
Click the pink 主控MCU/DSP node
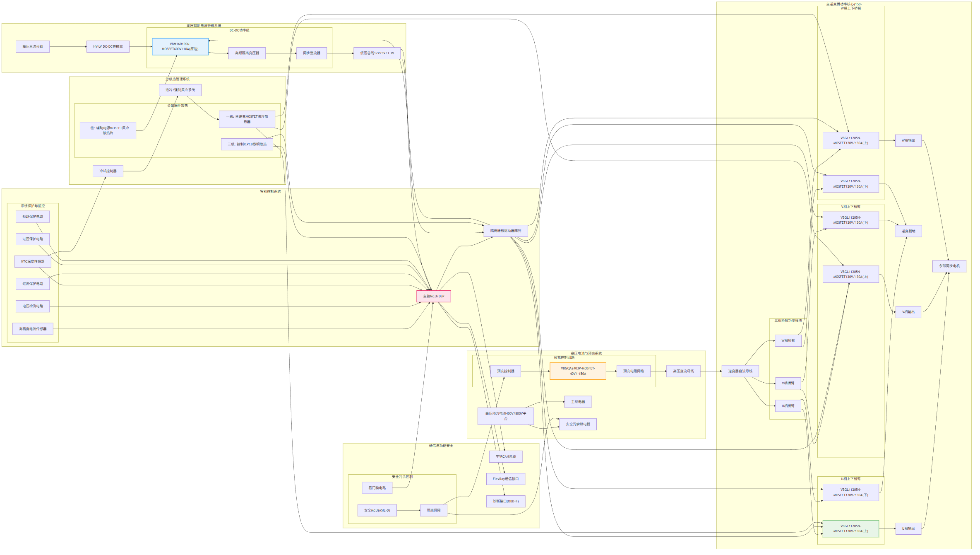[x=434, y=296]
